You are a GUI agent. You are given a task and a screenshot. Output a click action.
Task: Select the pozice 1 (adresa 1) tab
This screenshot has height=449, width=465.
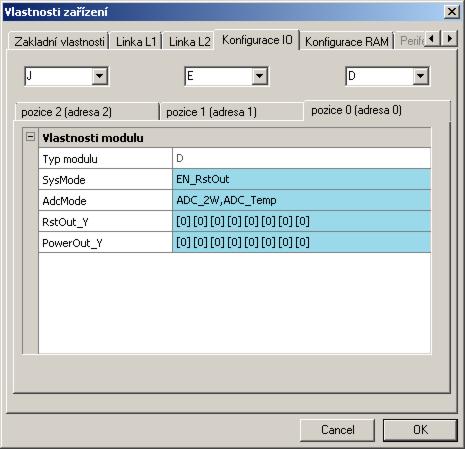coord(232,112)
